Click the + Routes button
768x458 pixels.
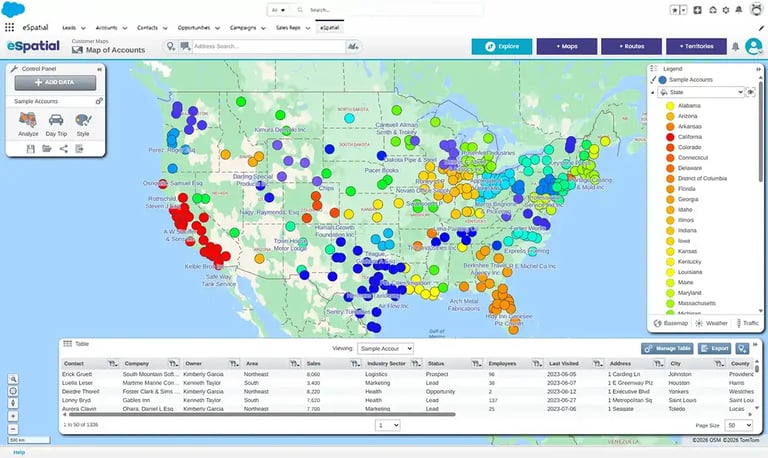pyautogui.click(x=631, y=46)
